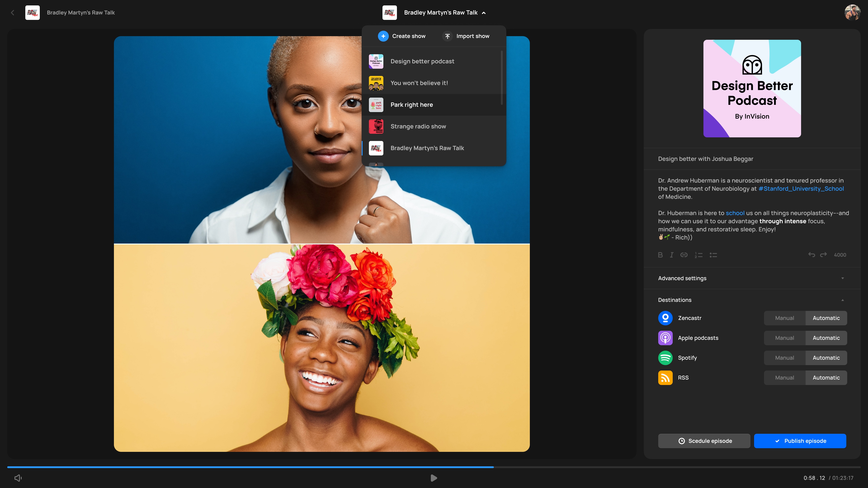
Task: Set RSS destination to Automatic
Action: click(826, 378)
